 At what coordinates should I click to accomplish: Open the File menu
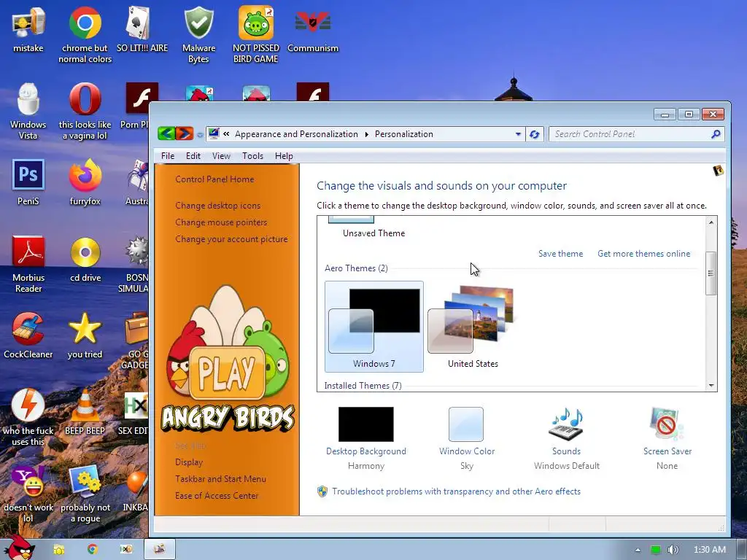(168, 156)
